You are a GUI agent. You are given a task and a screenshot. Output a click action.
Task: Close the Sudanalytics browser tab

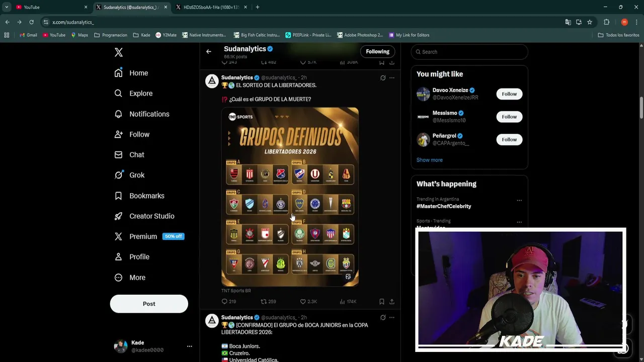[x=166, y=7]
